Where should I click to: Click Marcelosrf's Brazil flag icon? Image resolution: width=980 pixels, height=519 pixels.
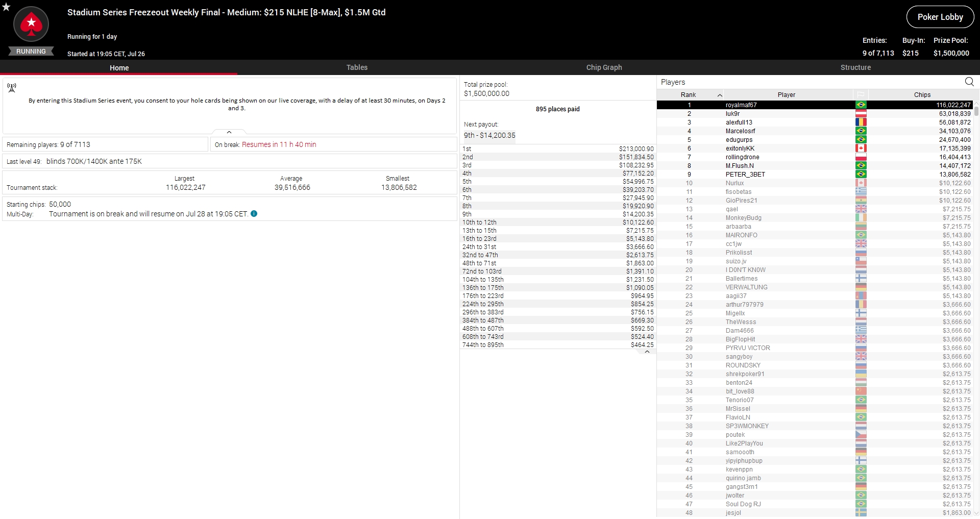tap(861, 131)
